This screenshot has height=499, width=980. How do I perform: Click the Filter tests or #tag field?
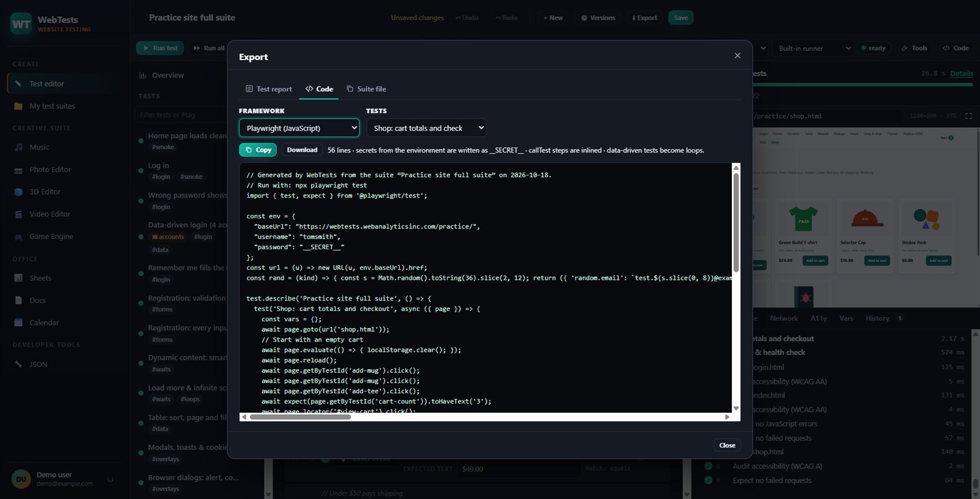[181, 114]
